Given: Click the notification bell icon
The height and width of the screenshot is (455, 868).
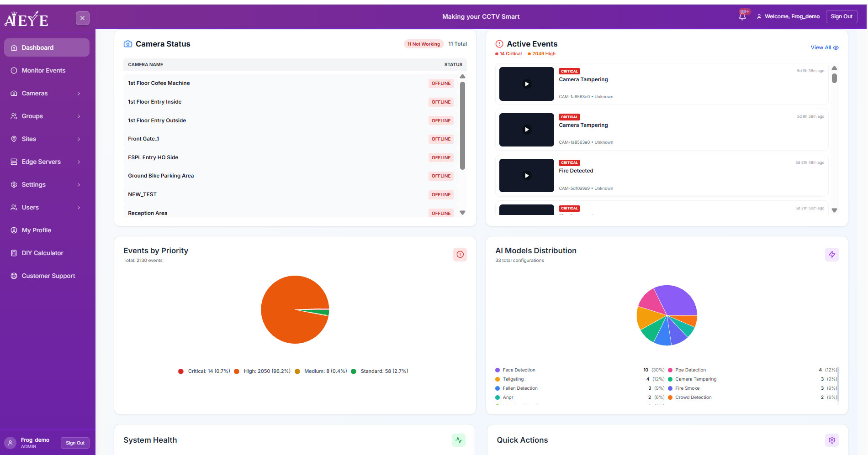Looking at the screenshot, I should pyautogui.click(x=742, y=16).
